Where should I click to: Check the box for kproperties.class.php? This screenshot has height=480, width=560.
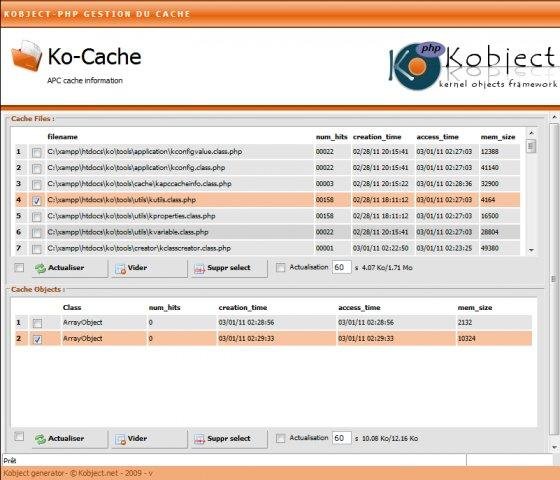(36, 217)
